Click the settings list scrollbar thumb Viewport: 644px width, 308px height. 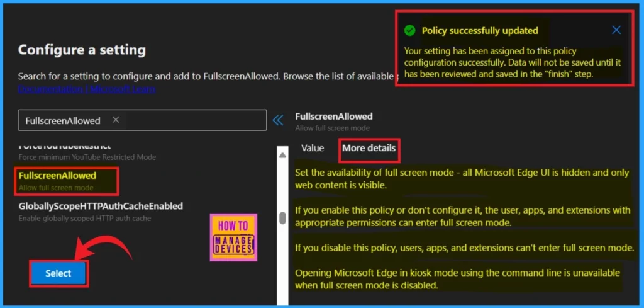[282, 218]
